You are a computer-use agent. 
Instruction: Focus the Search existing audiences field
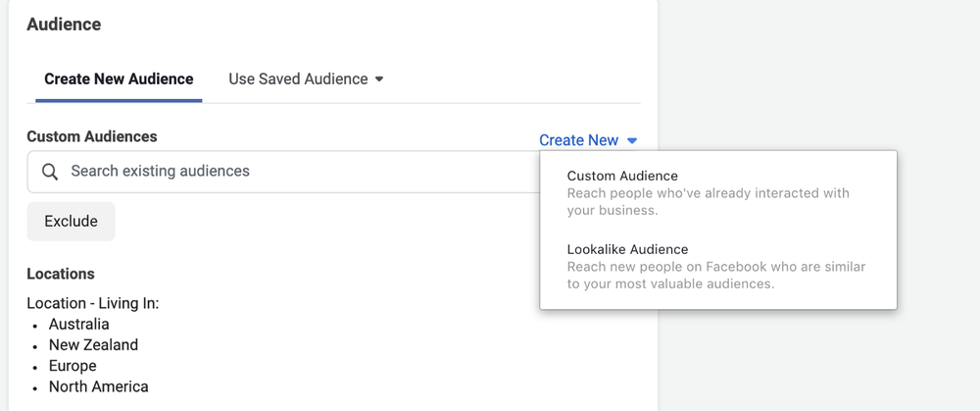click(284, 172)
